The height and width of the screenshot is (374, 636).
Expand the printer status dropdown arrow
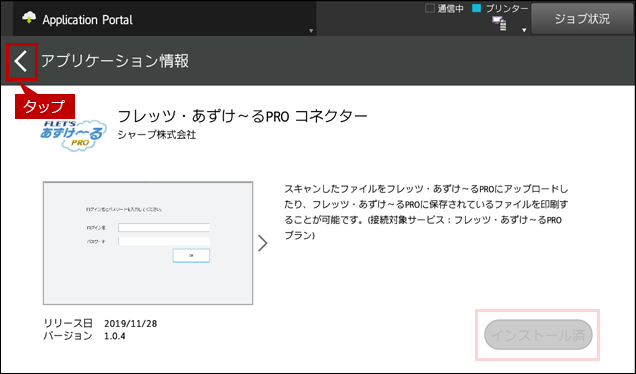(x=524, y=30)
